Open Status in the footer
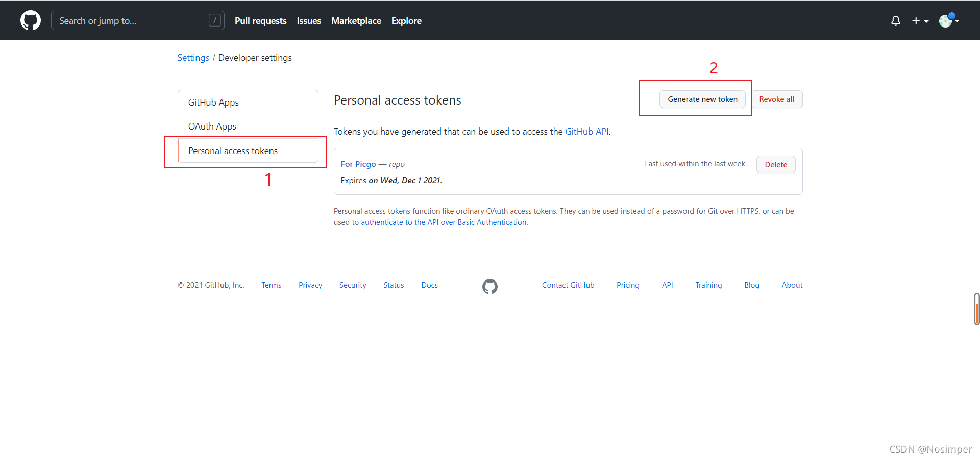This screenshot has width=980, height=460. [x=394, y=285]
